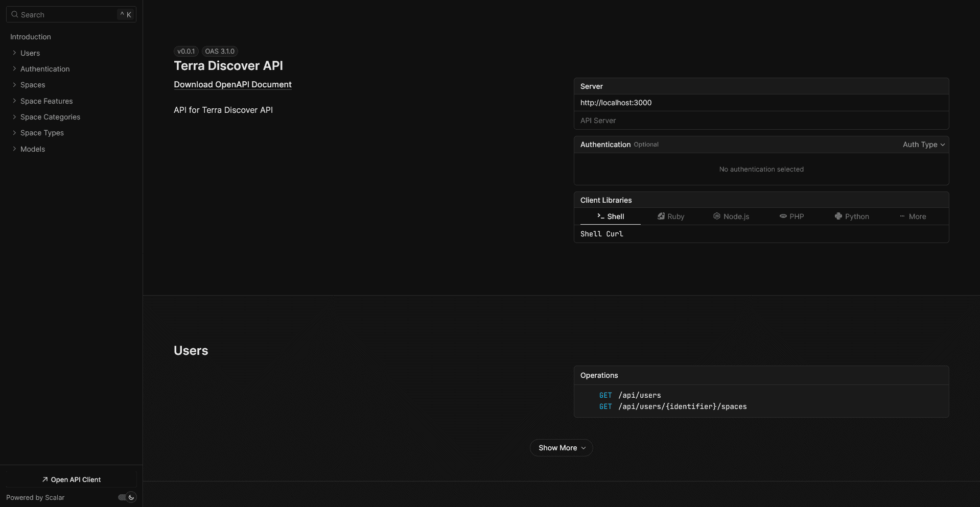Expand the Models sidebar entry
The image size is (980, 507).
click(x=14, y=149)
